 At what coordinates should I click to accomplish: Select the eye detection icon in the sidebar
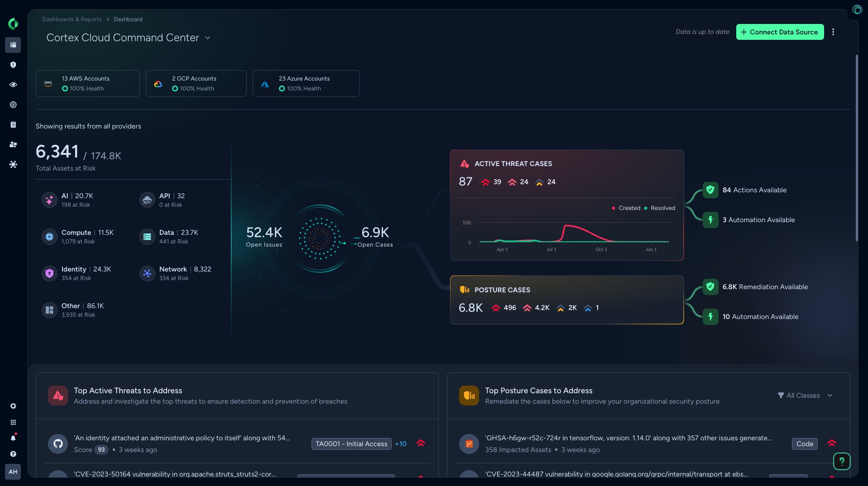pyautogui.click(x=13, y=85)
